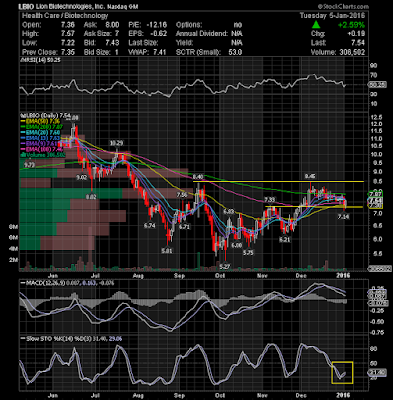This screenshot has width=393, height=400.
Task: Click the 5.75 low price label
Action: (248, 253)
